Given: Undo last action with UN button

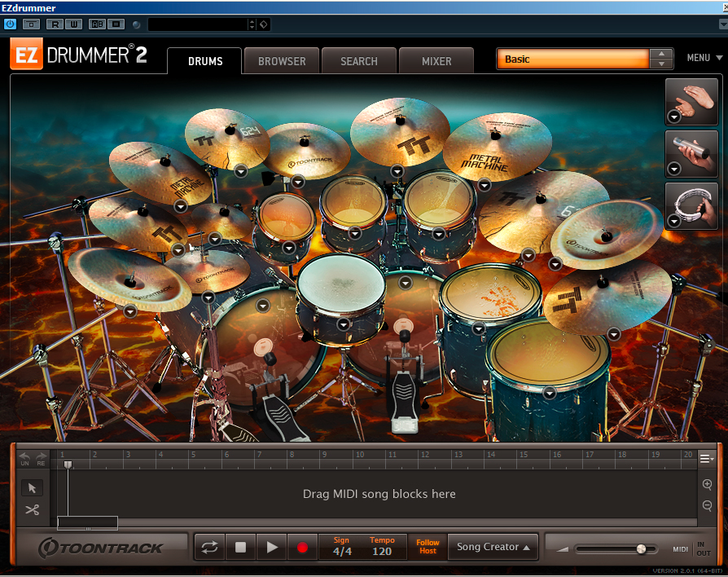Looking at the screenshot, I should click(25, 459).
